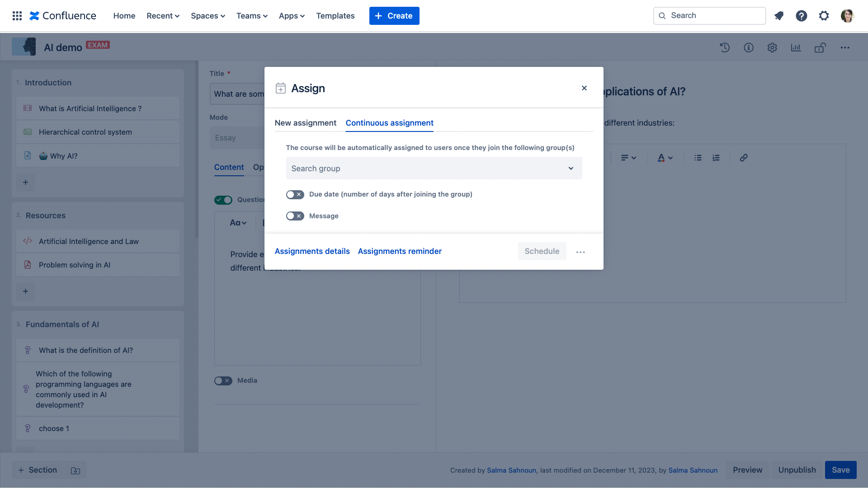Screen dimensions: 868x488
Task: Turn on the Message toggle
Action: 295,216
